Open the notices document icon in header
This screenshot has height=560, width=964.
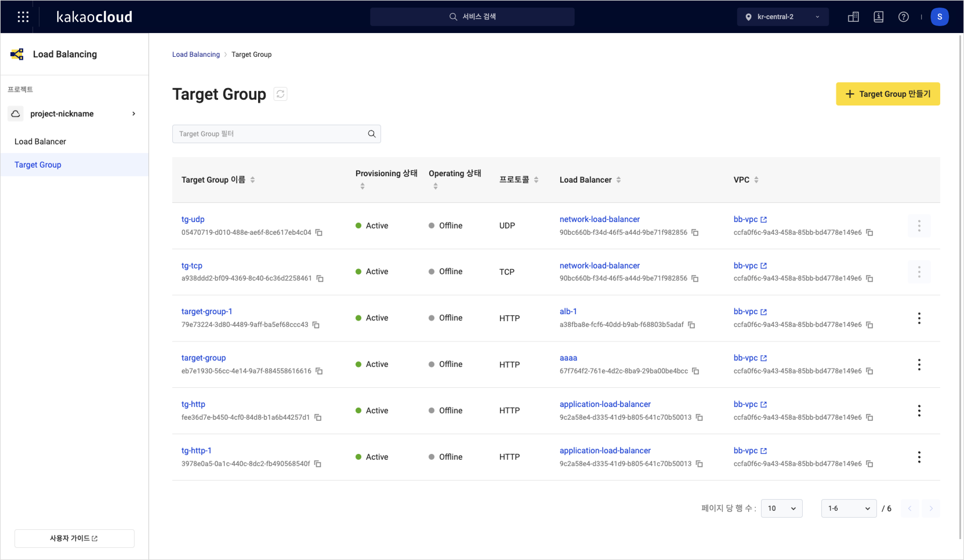878,17
